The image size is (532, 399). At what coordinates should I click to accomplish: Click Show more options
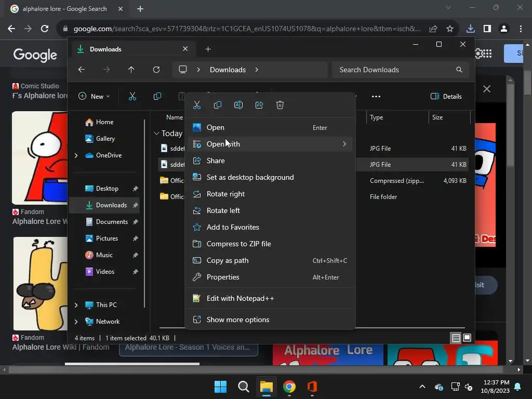(x=270, y=320)
